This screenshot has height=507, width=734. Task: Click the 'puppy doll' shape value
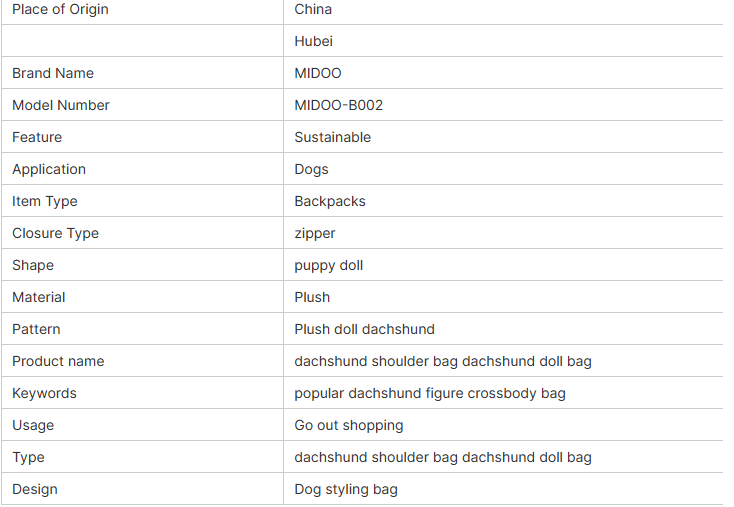click(329, 265)
